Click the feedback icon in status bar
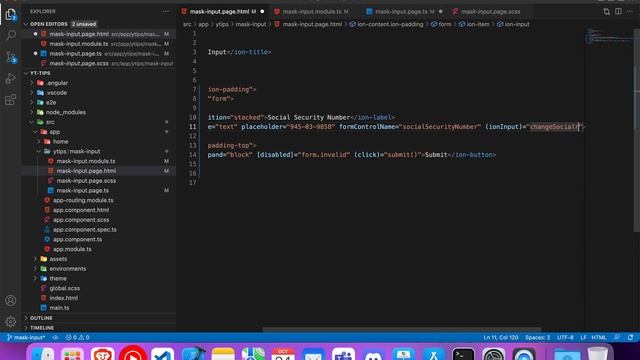The height and width of the screenshot is (360, 640). coord(617,338)
